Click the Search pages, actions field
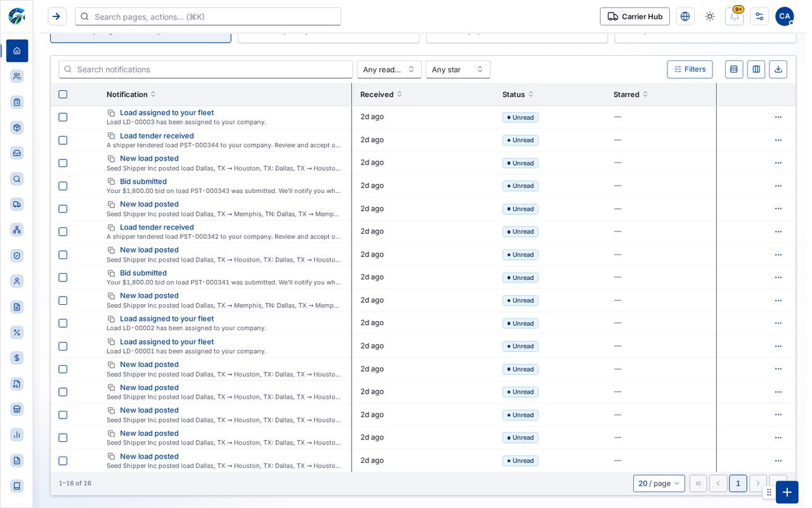812x508 pixels. 208,17
